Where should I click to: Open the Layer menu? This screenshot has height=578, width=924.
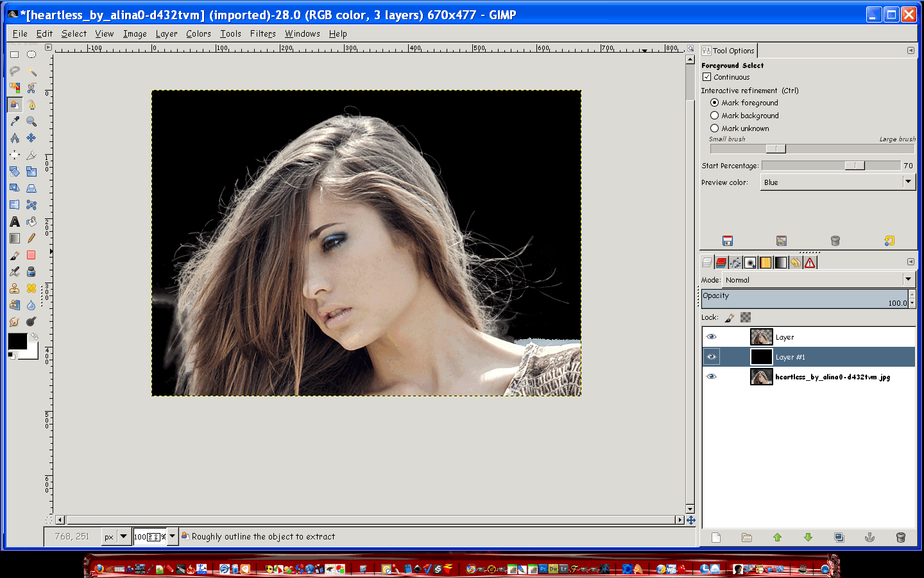pos(166,34)
